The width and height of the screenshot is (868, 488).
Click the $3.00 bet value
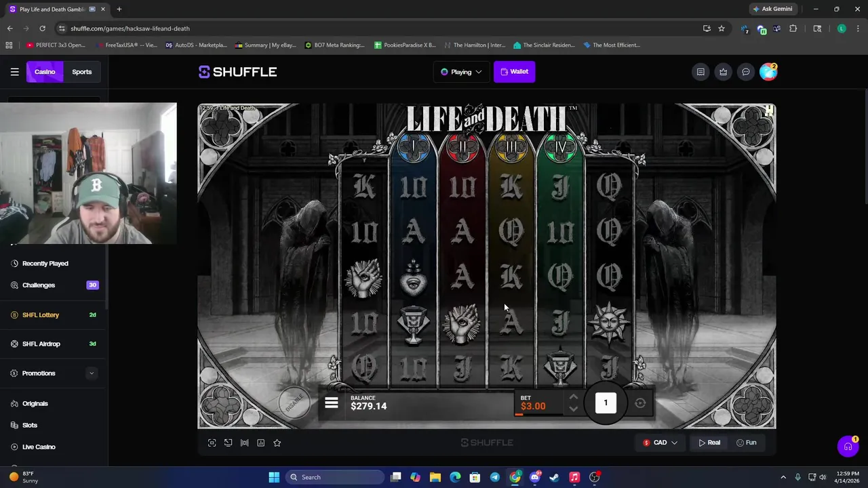tap(533, 407)
